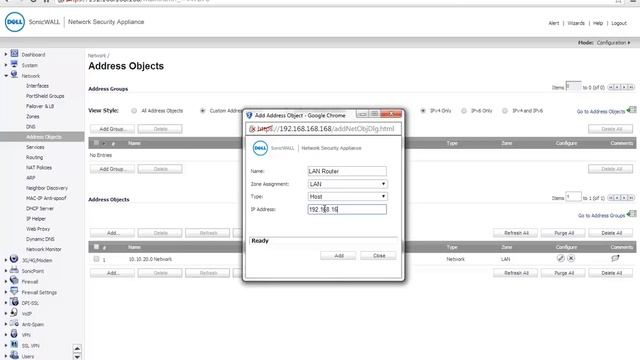Screen dimensions: 640x360
Task: Click the Close button in the dialog
Action: 378,256
